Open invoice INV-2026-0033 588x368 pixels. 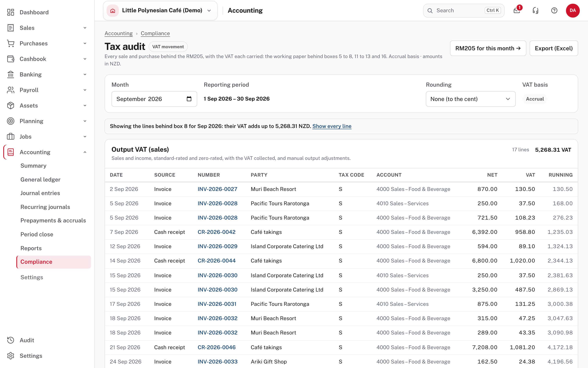point(217,361)
